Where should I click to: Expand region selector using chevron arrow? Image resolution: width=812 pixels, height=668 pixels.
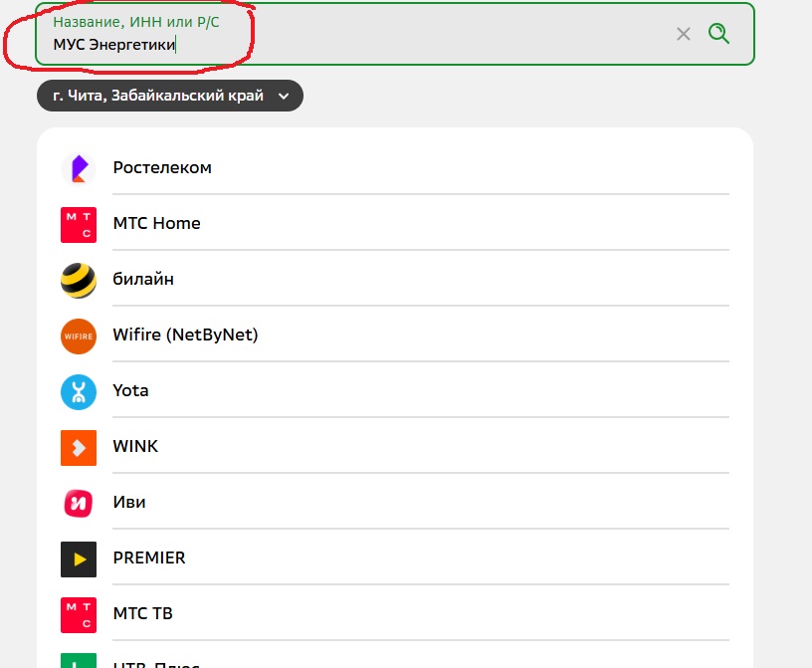point(284,97)
